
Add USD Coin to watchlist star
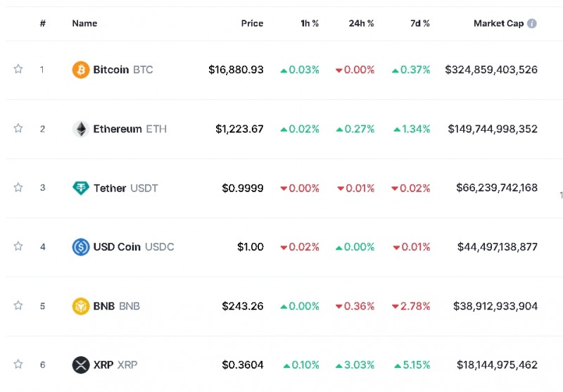[18, 246]
